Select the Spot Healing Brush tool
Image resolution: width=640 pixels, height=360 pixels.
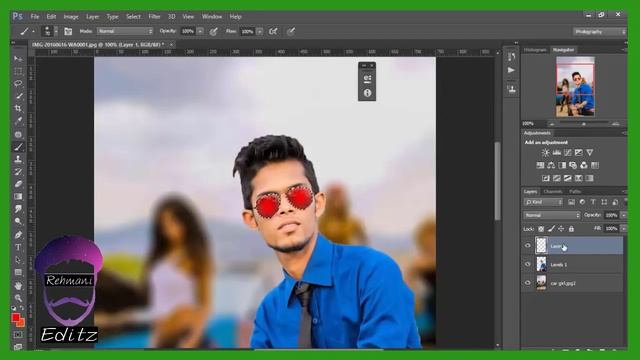pyautogui.click(x=18, y=134)
